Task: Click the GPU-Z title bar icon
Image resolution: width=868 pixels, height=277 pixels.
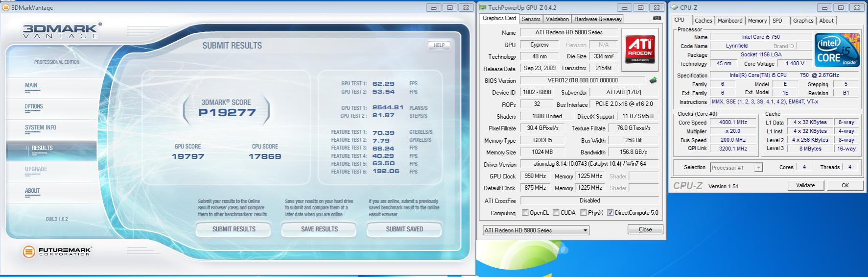Action: click(483, 7)
